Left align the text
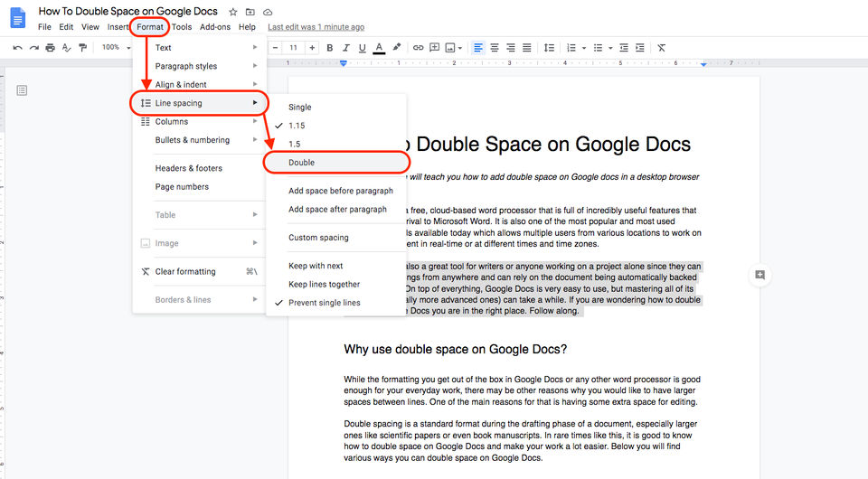The width and height of the screenshot is (868, 479). point(478,48)
